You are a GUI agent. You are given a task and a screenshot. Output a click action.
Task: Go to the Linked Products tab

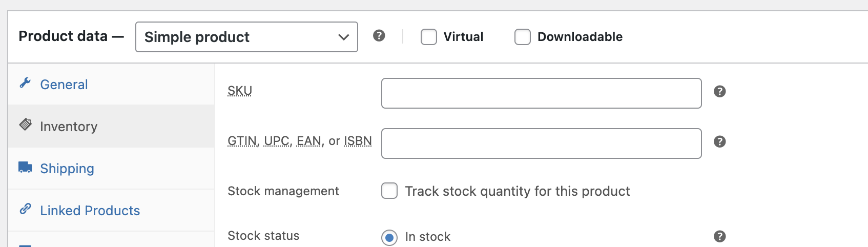point(90,211)
